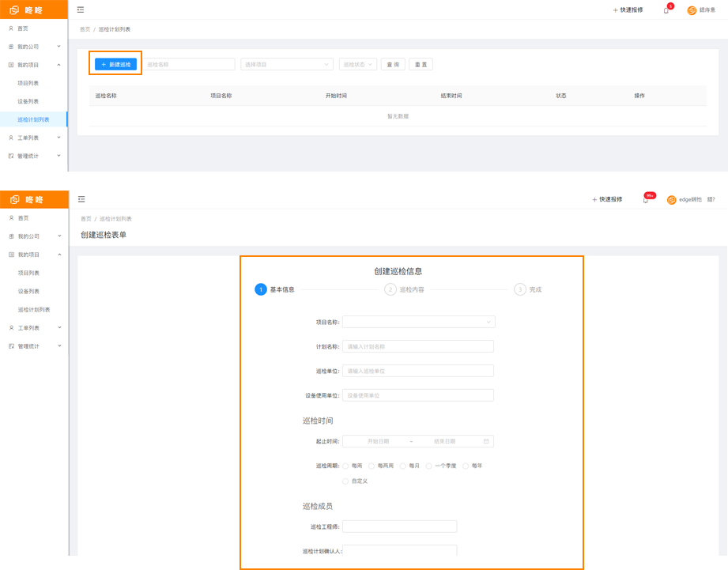Click the calendar icon in 起止时间 field

coord(486,441)
